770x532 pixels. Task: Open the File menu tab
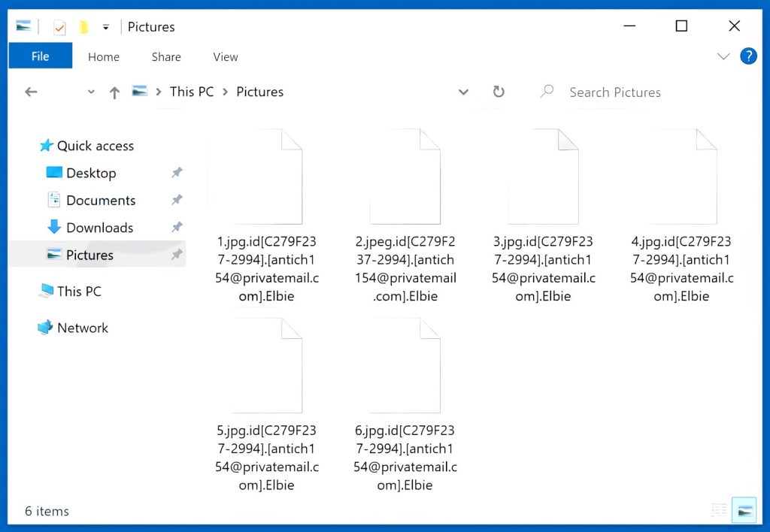point(41,56)
